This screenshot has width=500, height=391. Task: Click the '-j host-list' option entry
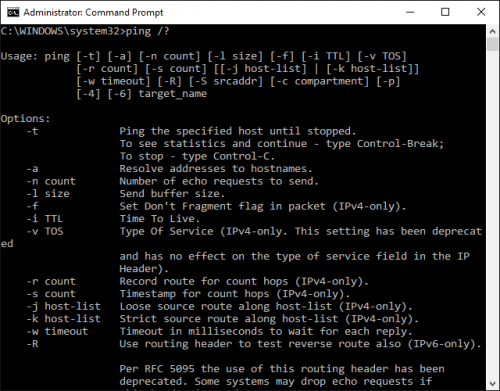[x=63, y=306]
